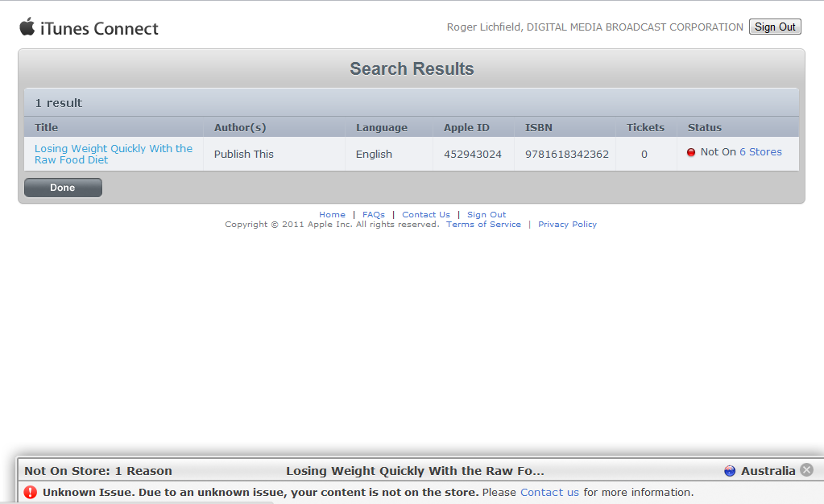Screen dimensions: 824x504
Task: Open the FAQs footer link
Action: click(374, 214)
